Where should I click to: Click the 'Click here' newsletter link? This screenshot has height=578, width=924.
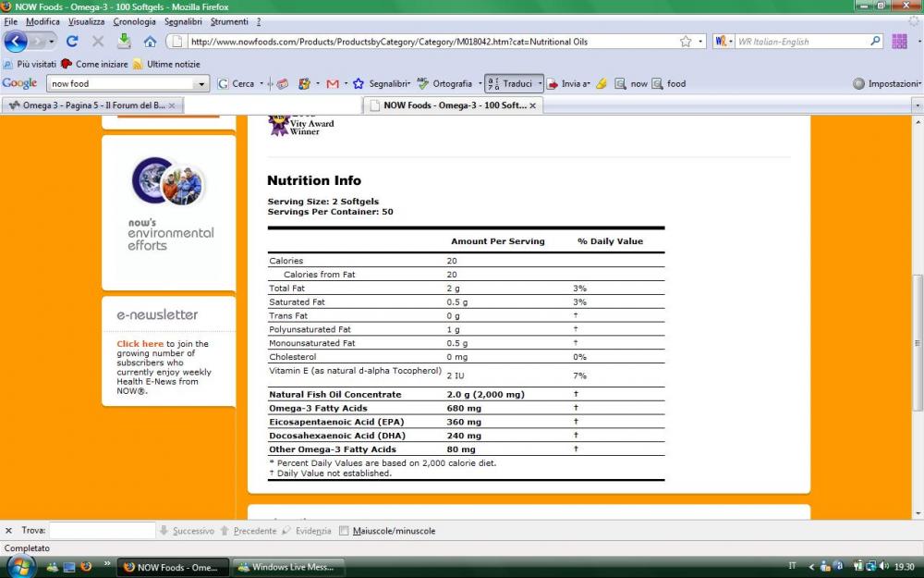[x=140, y=344]
